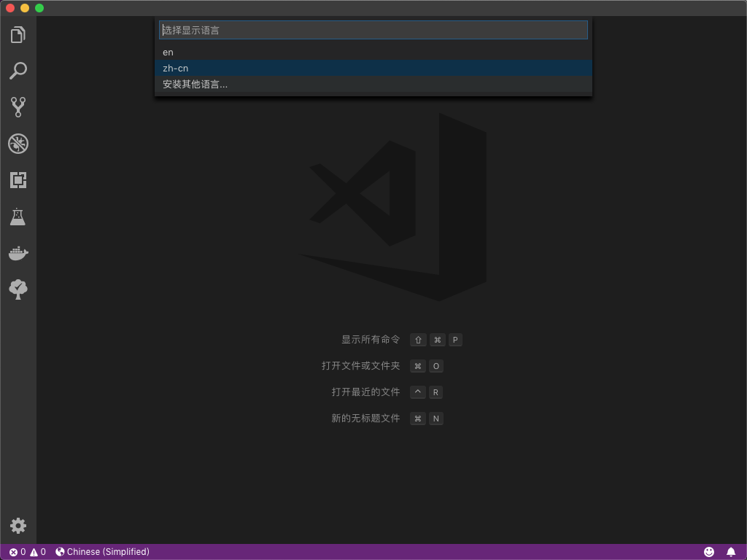Close the window with red button
The height and width of the screenshot is (560, 747).
coord(10,8)
